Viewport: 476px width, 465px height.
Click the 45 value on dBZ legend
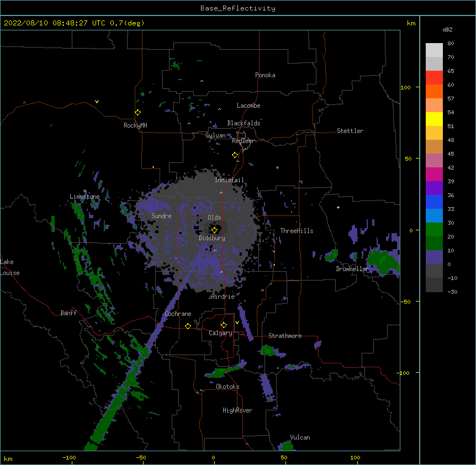pos(451,154)
